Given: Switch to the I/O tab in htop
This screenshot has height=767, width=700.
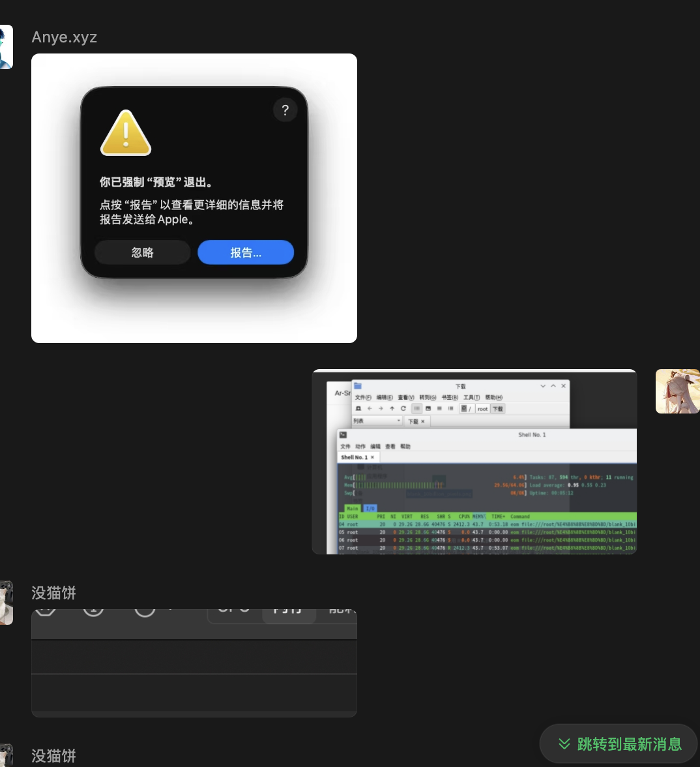Looking at the screenshot, I should (370, 508).
